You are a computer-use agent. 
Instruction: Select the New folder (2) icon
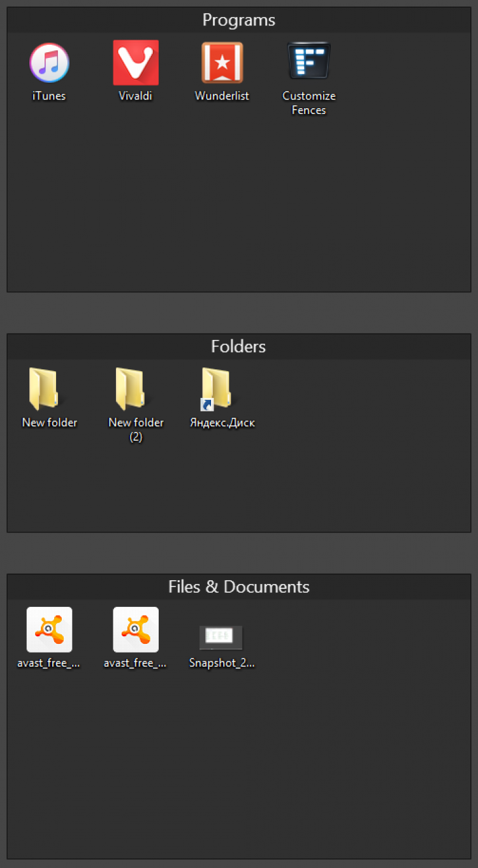click(x=131, y=388)
